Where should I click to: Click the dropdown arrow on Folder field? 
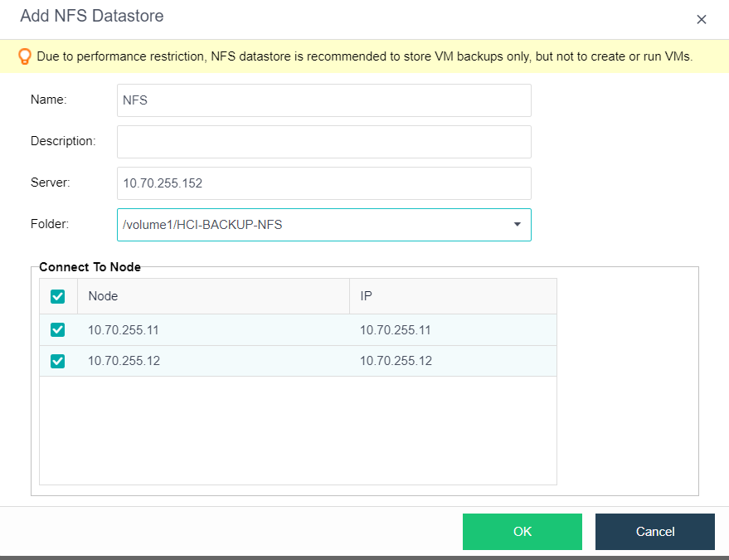(x=516, y=225)
